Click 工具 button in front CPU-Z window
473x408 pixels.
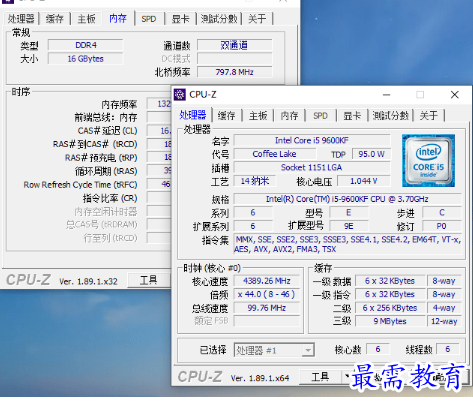[x=320, y=377]
